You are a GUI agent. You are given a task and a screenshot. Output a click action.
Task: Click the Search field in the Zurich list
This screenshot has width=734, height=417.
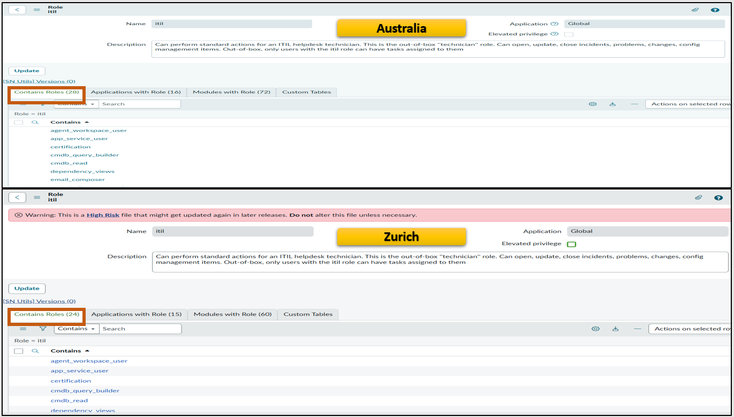(140, 328)
